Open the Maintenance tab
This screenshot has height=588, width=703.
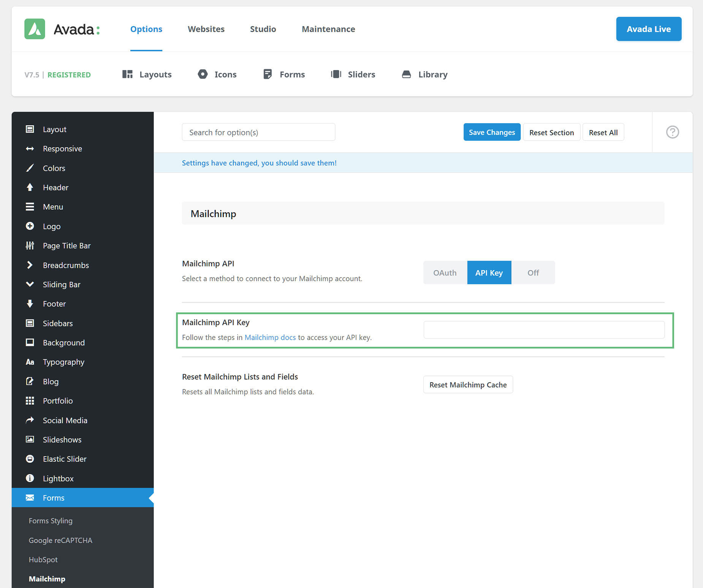click(328, 29)
